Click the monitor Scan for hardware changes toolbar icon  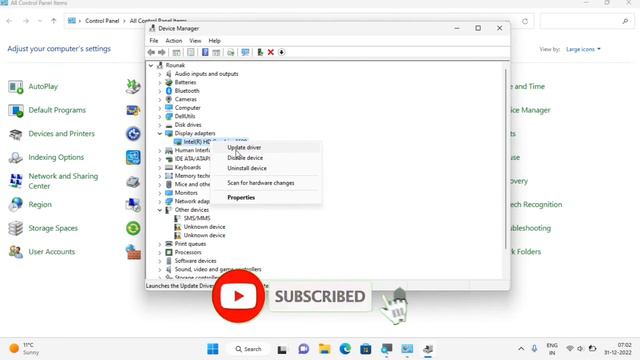(x=245, y=52)
